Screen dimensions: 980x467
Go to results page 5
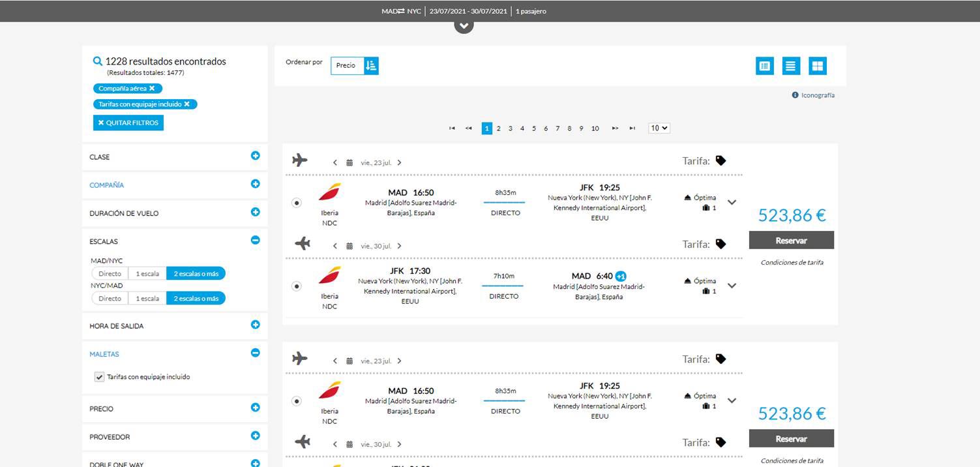(x=534, y=128)
